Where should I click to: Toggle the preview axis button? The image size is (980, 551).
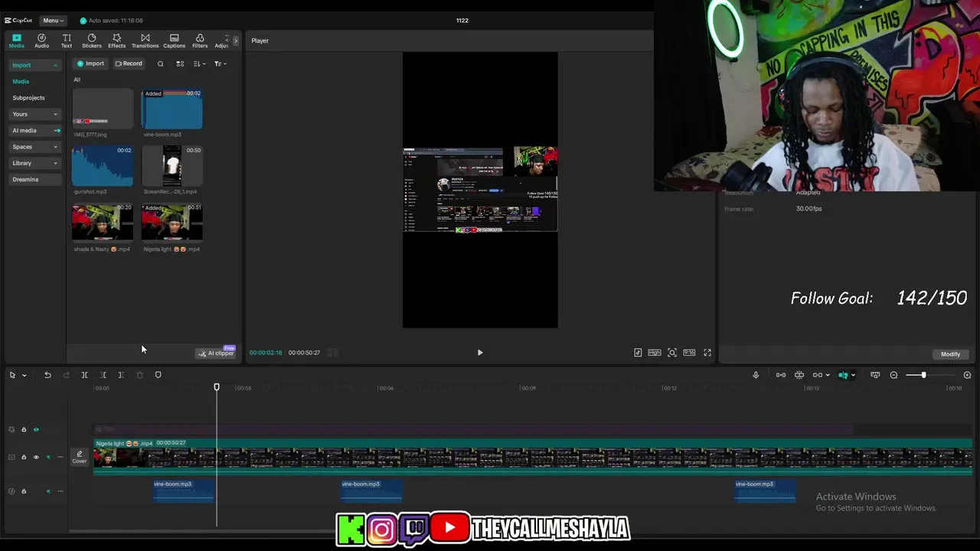843,375
